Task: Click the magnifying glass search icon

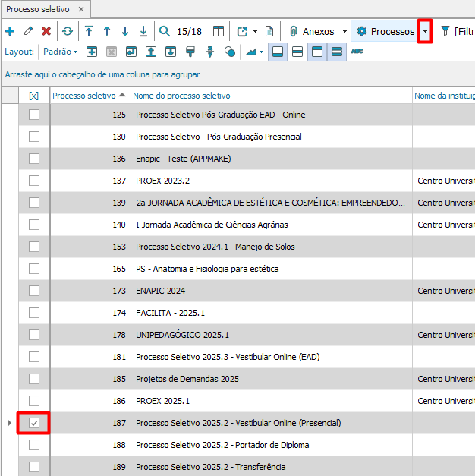Action: 165,31
